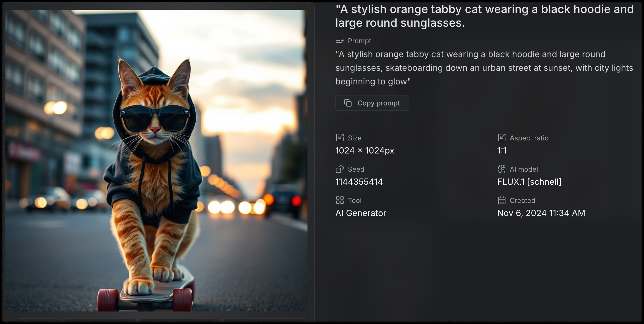Click the FLUX.1 [schnell] model name
This screenshot has width=644, height=324.
coord(529,182)
